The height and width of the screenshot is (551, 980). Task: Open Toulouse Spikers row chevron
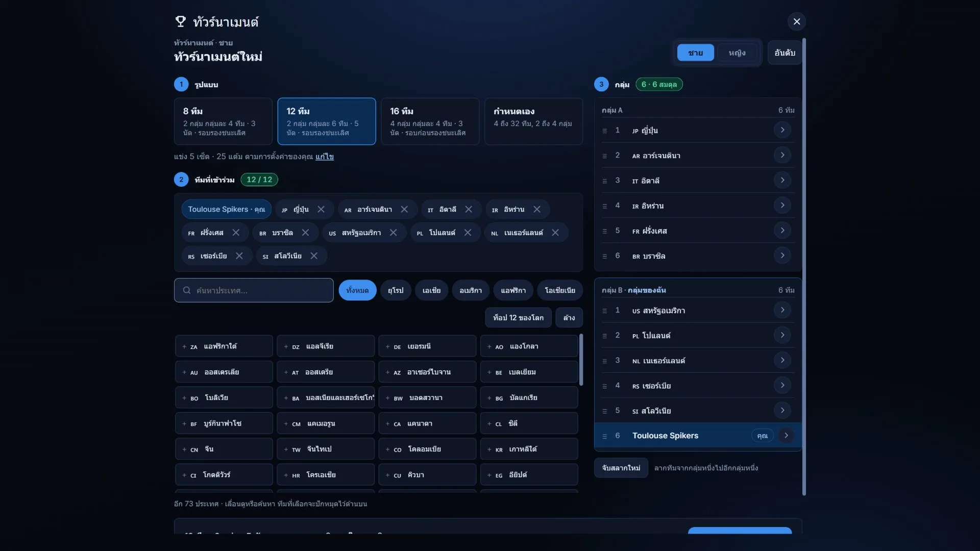[x=787, y=436]
